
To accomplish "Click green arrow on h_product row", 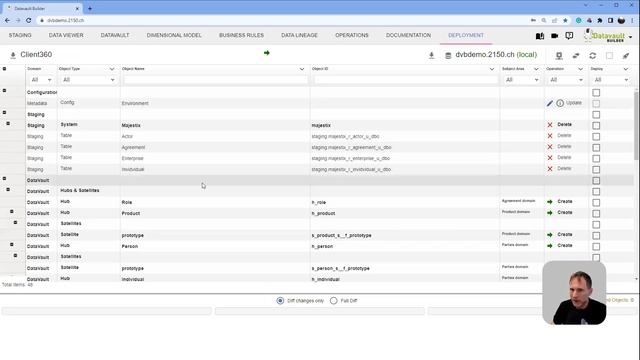I will (x=550, y=213).
